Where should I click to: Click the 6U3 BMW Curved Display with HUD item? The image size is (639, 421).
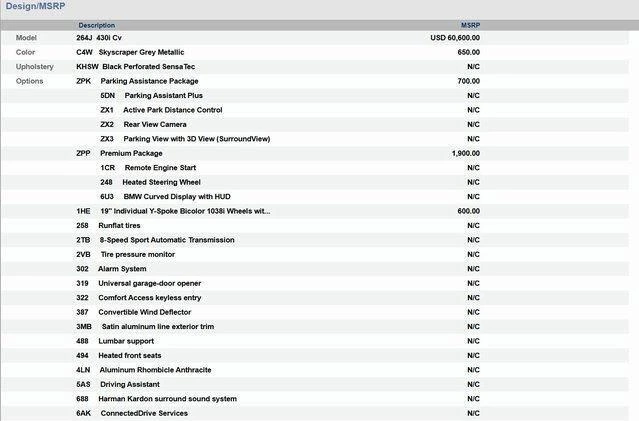[x=170, y=197]
